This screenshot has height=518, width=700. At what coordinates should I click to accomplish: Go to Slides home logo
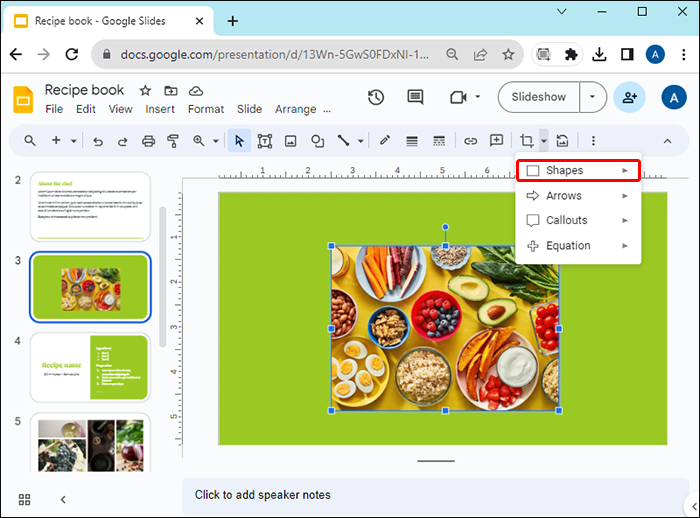[x=23, y=99]
